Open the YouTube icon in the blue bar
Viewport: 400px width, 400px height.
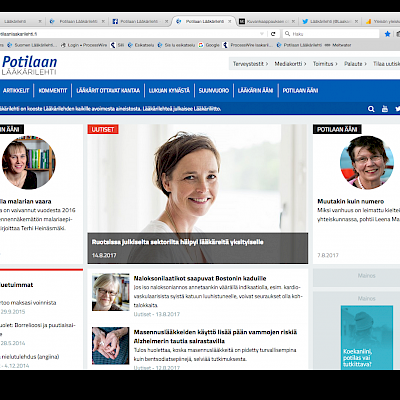tap(385, 109)
